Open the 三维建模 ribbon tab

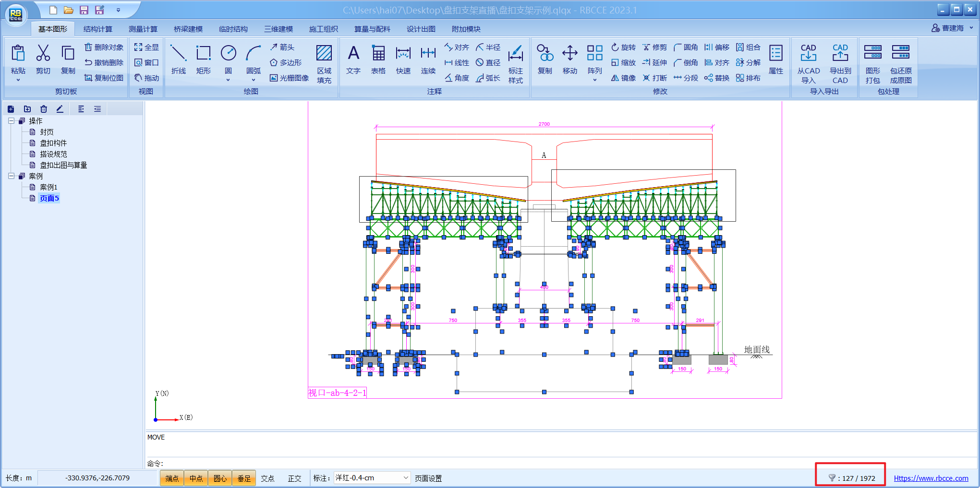[278, 29]
